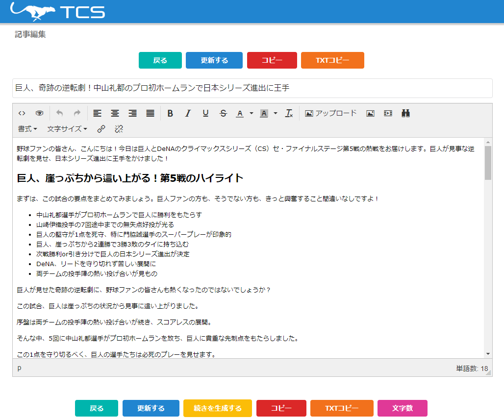Open find and replace binoculars
This screenshot has width=504, height=420.
[x=405, y=113]
